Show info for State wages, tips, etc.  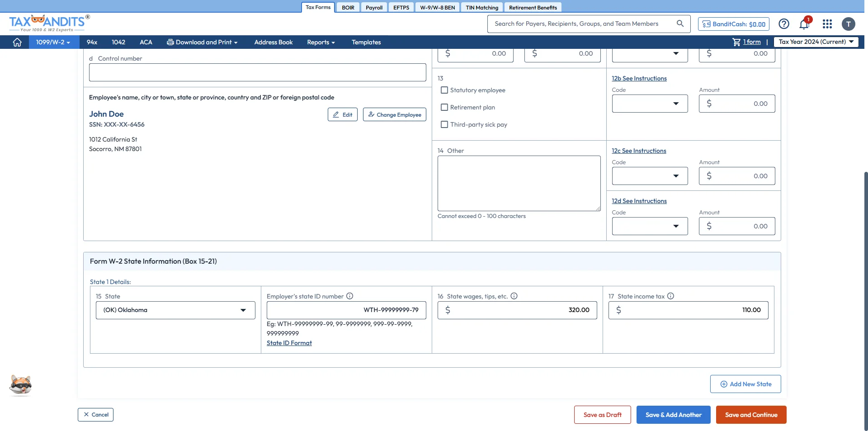pyautogui.click(x=514, y=296)
